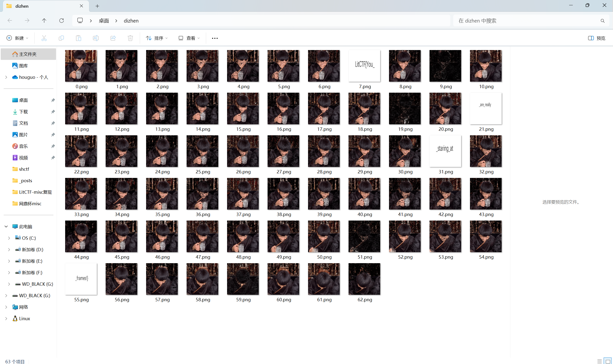613x364 pixels.
Task: Toggle the 预览 preview pane
Action: 597,38
